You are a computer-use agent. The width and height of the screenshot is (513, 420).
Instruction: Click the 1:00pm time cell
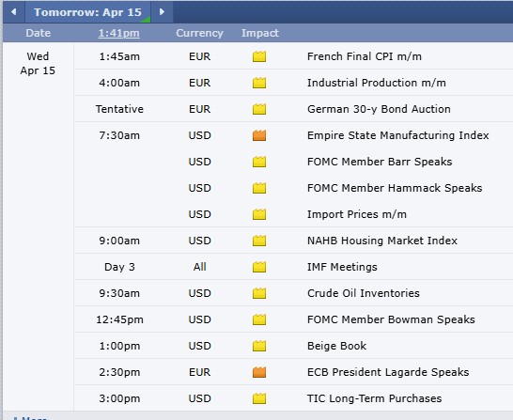[x=119, y=346]
